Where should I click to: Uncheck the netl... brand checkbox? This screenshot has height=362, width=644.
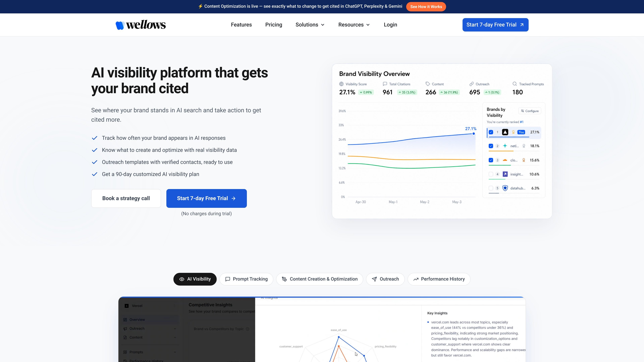491,146
